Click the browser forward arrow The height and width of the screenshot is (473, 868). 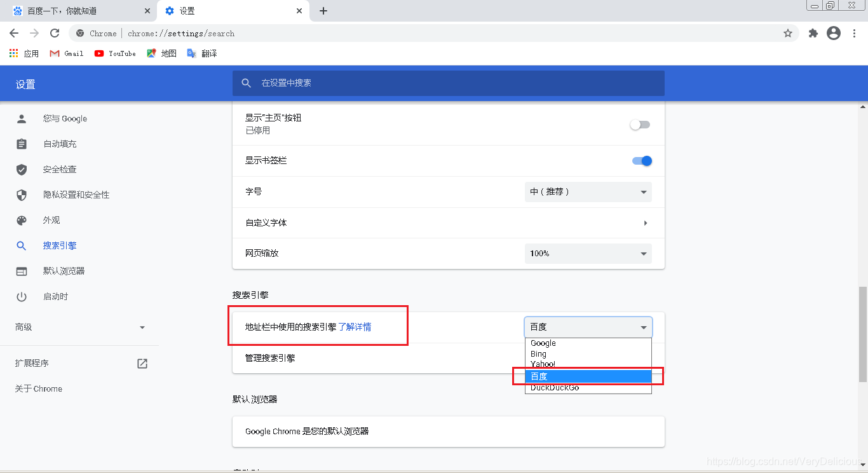(34, 33)
